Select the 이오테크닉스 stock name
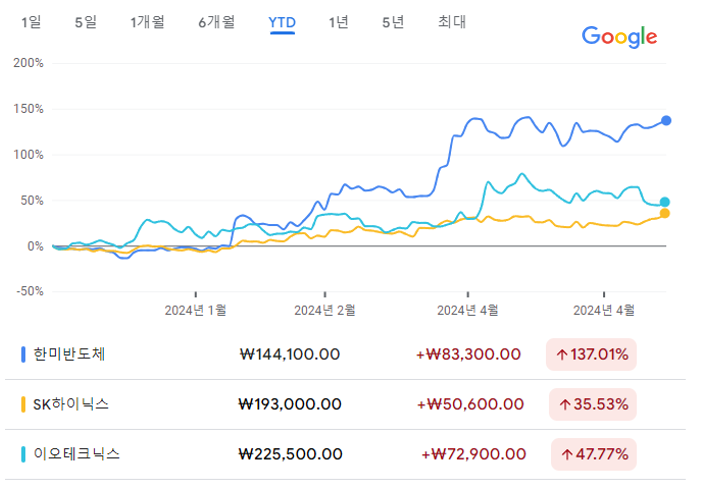The height and width of the screenshot is (493, 703). click(x=77, y=454)
